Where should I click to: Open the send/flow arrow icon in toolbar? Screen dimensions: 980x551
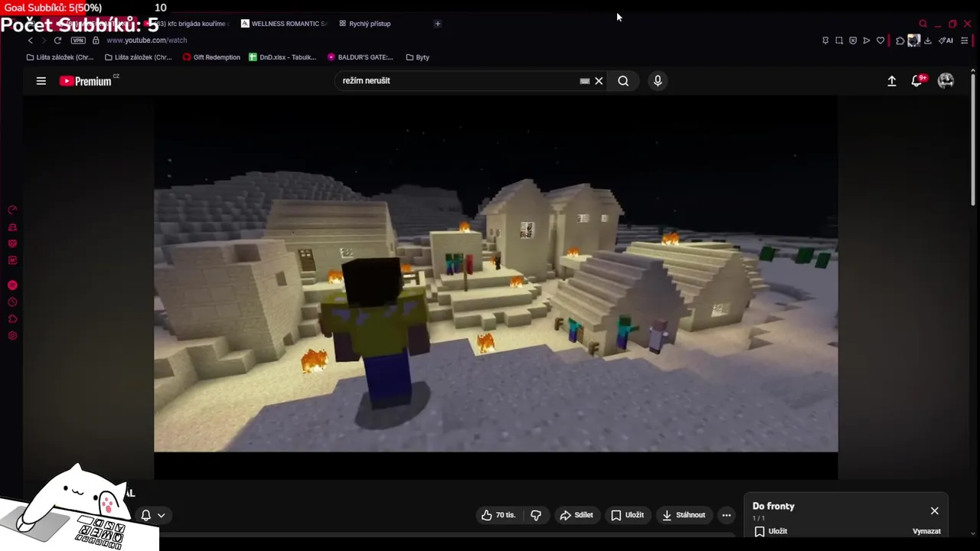pos(867,41)
